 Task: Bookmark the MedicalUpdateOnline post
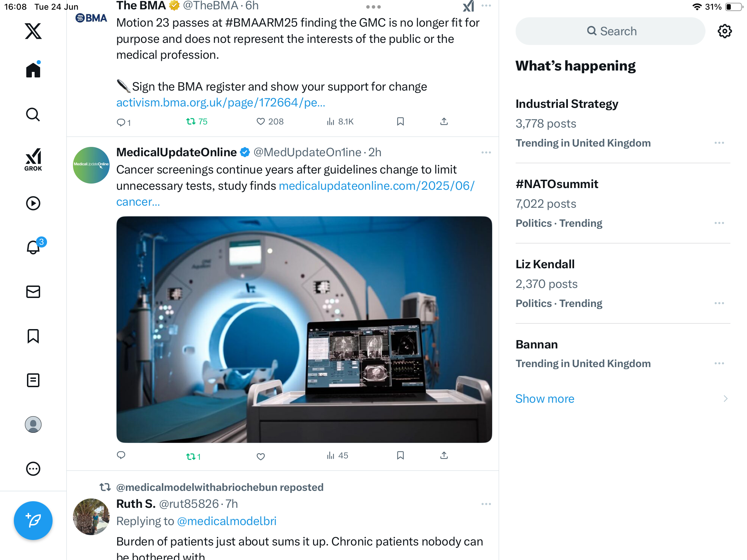[400, 455]
